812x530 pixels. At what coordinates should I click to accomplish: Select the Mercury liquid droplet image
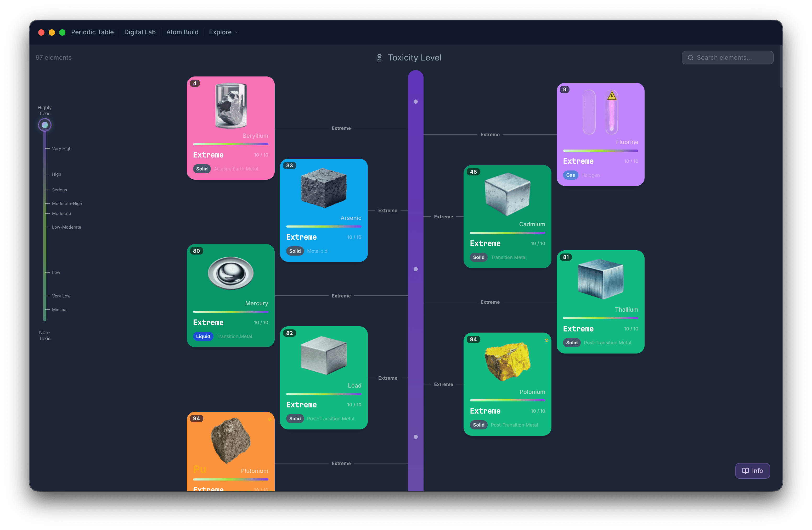pyautogui.click(x=231, y=273)
